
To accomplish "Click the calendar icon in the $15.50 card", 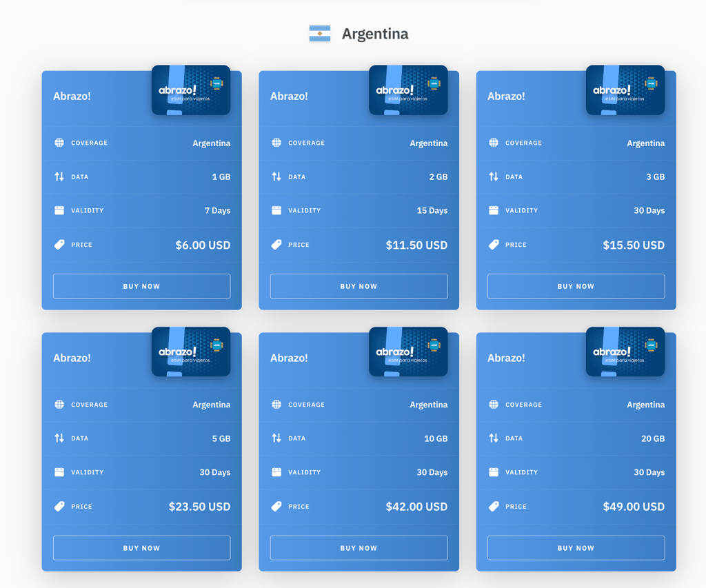I will [x=494, y=210].
